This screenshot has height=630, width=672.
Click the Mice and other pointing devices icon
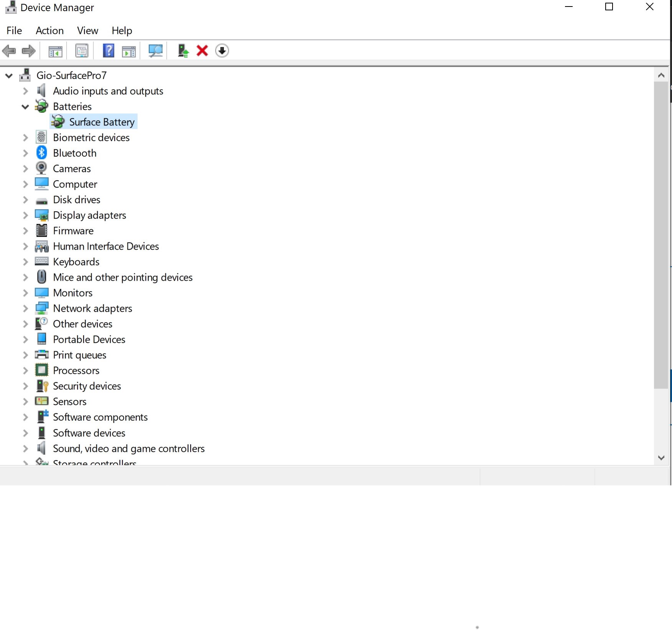pyautogui.click(x=41, y=277)
